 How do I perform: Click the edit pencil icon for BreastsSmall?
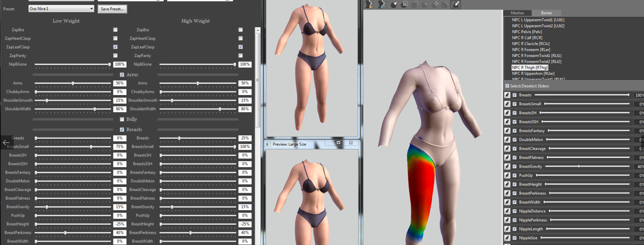(x=507, y=104)
